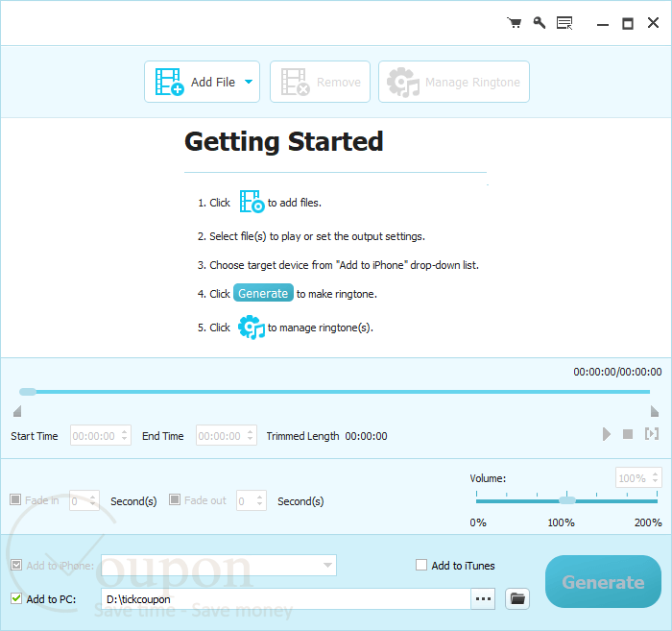The image size is (672, 631).
Task: Expand the Add File dropdown arrow
Action: (x=249, y=82)
